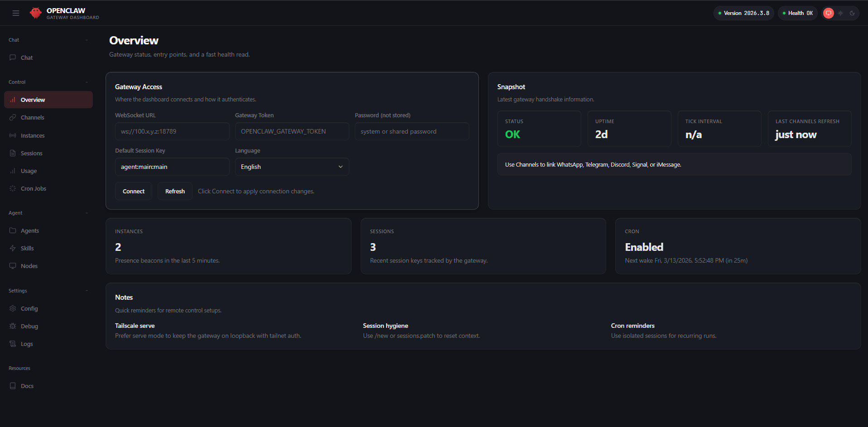Viewport: 868px width, 427px height.
Task: Click the Refresh button
Action: click(175, 191)
